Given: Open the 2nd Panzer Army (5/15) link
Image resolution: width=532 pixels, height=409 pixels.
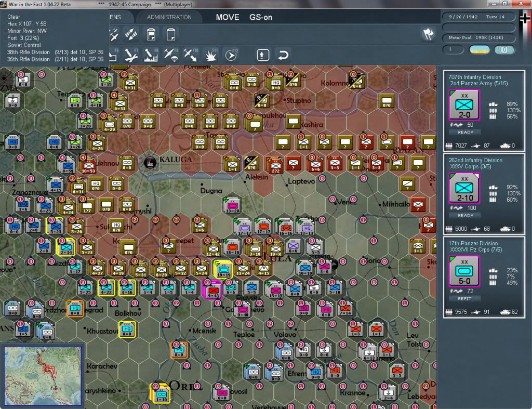Looking at the screenshot, I should (x=478, y=84).
